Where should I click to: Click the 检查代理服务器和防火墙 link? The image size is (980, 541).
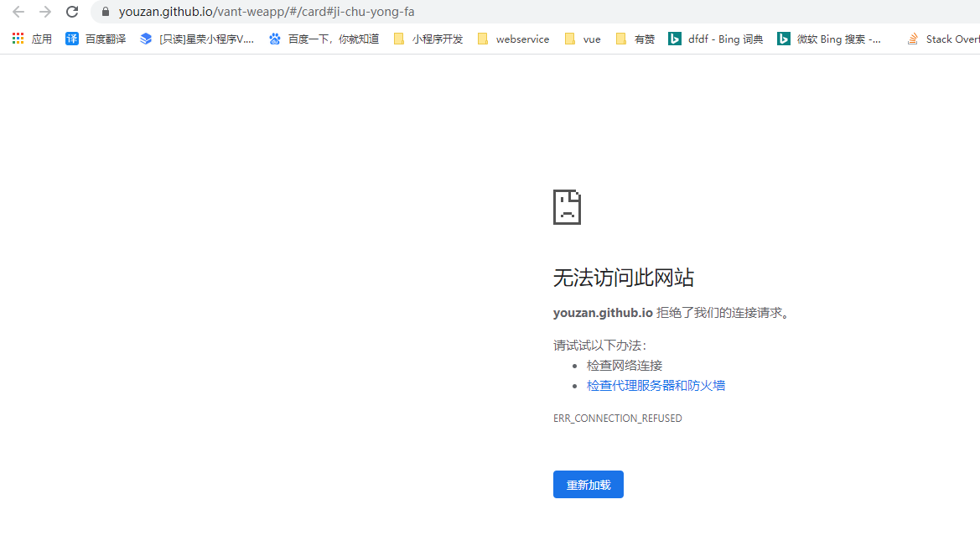click(x=656, y=385)
